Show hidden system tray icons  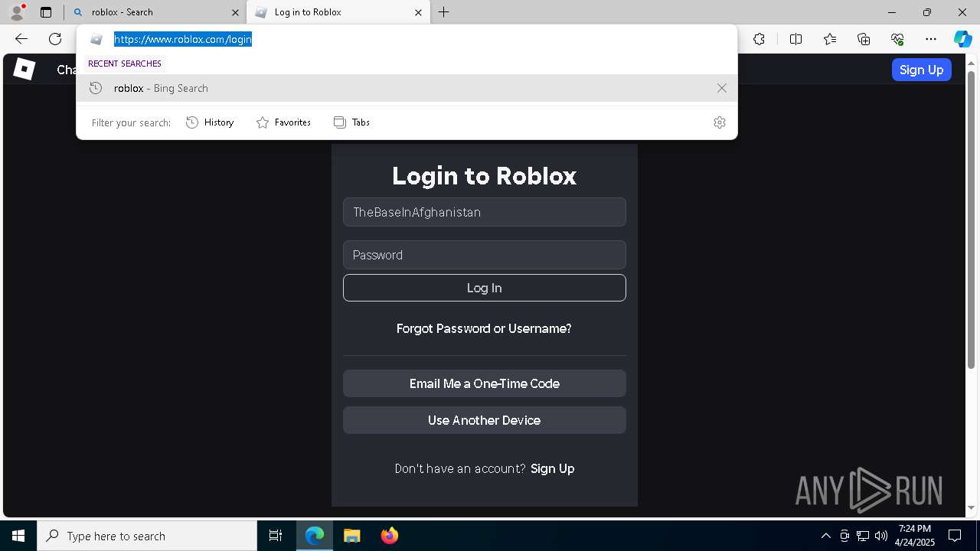pyautogui.click(x=825, y=536)
